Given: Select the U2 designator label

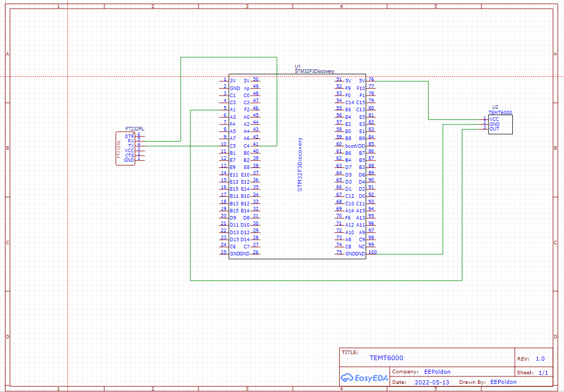Looking at the screenshot, I should [x=495, y=107].
